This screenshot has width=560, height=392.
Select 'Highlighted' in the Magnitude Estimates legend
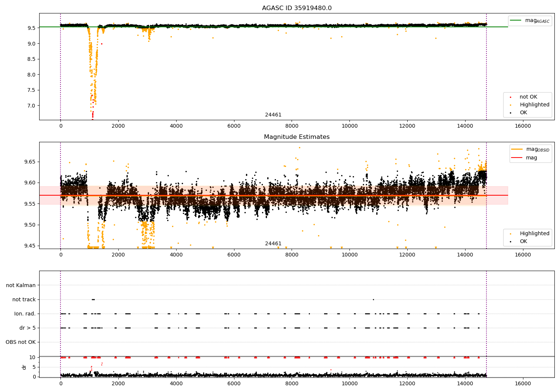pyautogui.click(x=535, y=234)
